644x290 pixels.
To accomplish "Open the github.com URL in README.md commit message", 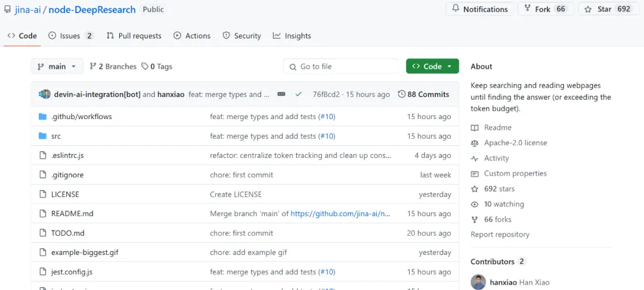I will (340, 214).
